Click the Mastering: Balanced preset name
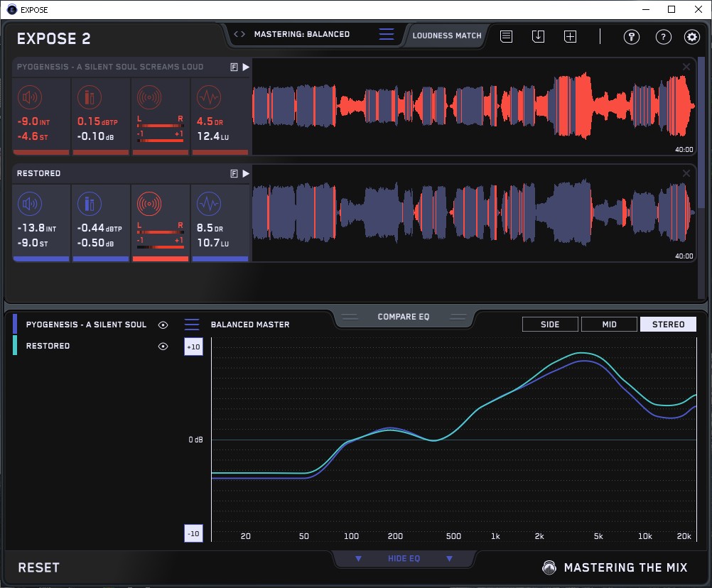 (302, 34)
